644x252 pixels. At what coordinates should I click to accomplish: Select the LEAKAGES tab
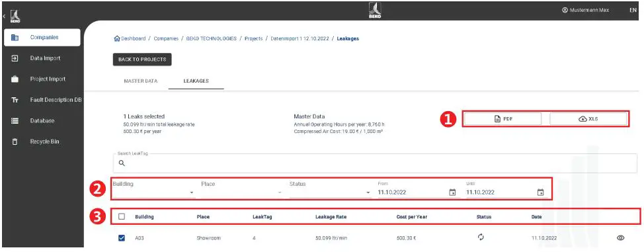tap(196, 81)
